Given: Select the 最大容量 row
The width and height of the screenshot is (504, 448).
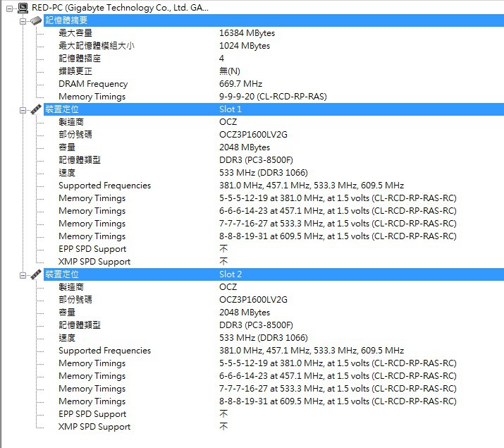Looking at the screenshot, I should 75,33.
